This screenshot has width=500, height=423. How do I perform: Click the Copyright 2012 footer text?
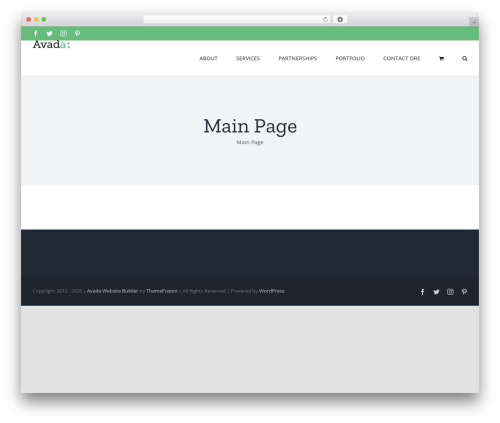(57, 291)
